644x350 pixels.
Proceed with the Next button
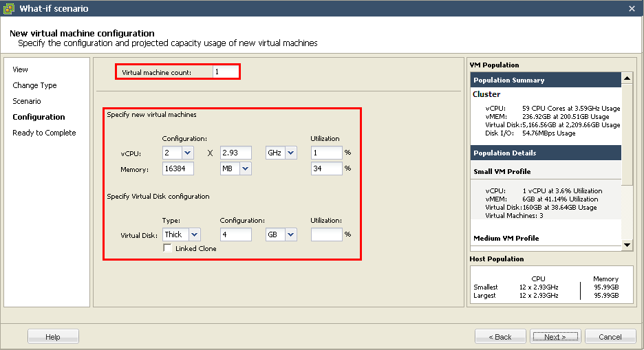[x=555, y=336]
